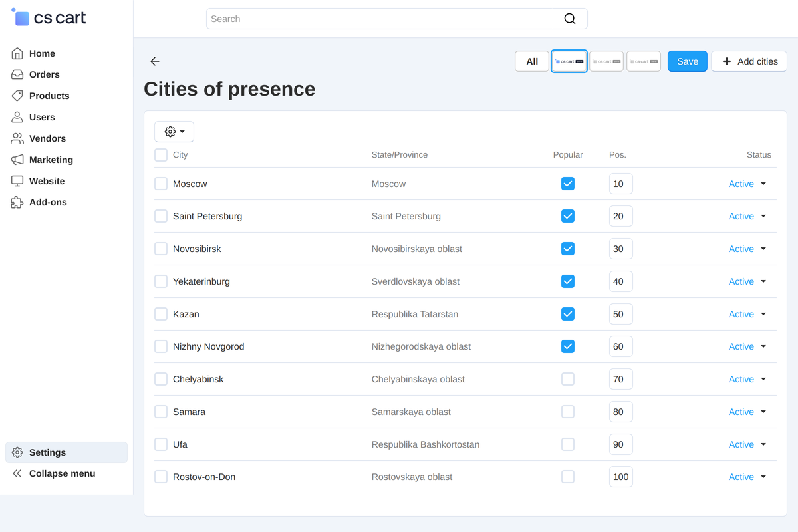Open the Active status dropdown for Chelyabinsk

click(747, 379)
